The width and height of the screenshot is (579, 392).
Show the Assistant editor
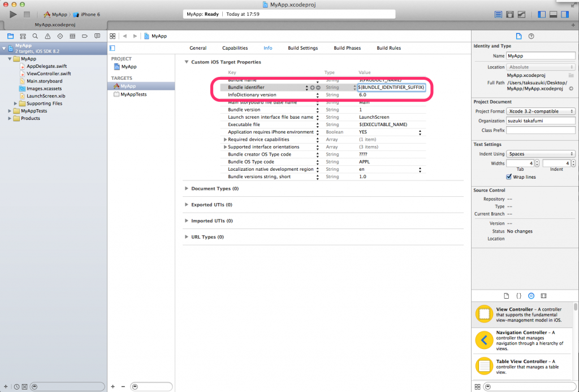510,14
